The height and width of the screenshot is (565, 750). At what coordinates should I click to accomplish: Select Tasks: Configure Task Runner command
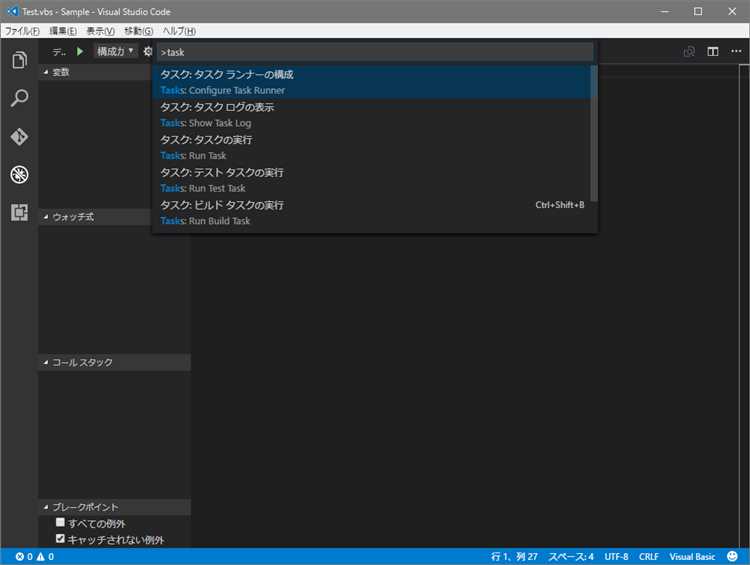pos(371,82)
